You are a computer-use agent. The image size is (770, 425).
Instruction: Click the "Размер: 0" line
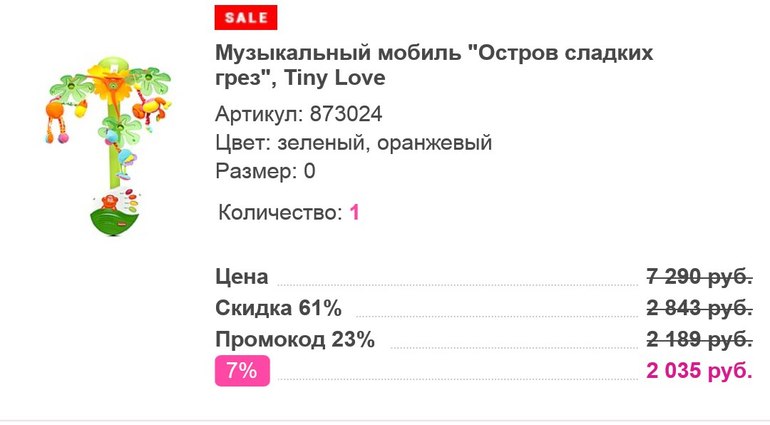(265, 171)
